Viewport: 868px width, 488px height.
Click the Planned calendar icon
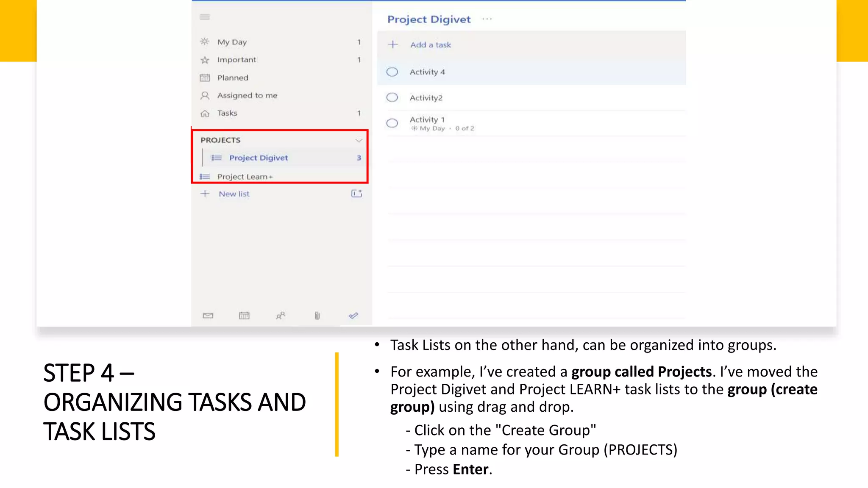(205, 78)
